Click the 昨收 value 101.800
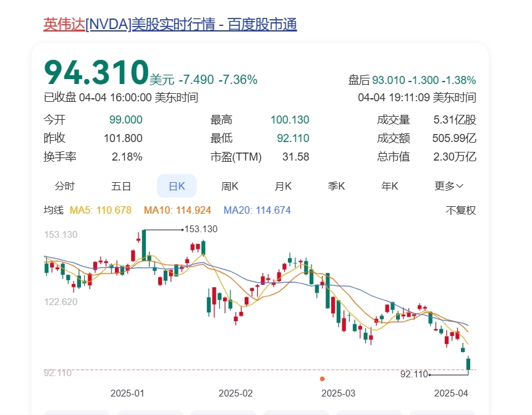 (x=123, y=138)
